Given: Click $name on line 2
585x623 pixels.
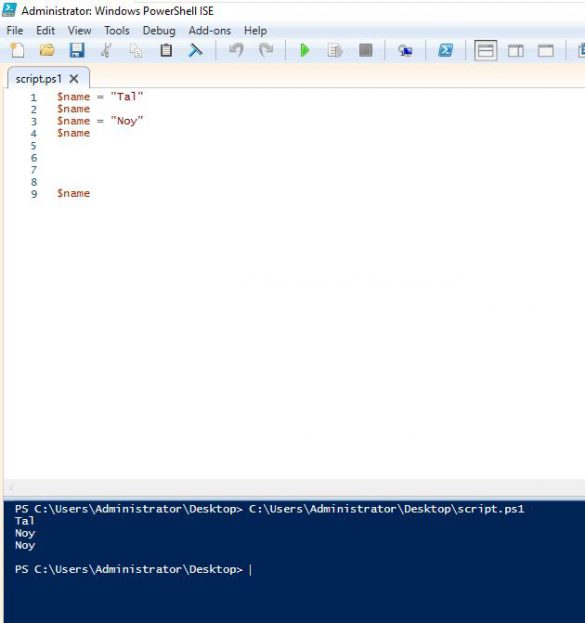Looking at the screenshot, I should point(74,109).
